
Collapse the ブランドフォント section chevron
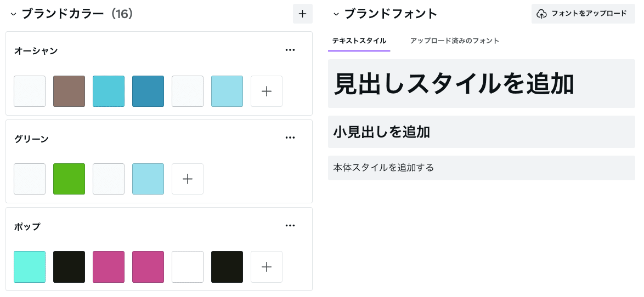[x=336, y=14]
